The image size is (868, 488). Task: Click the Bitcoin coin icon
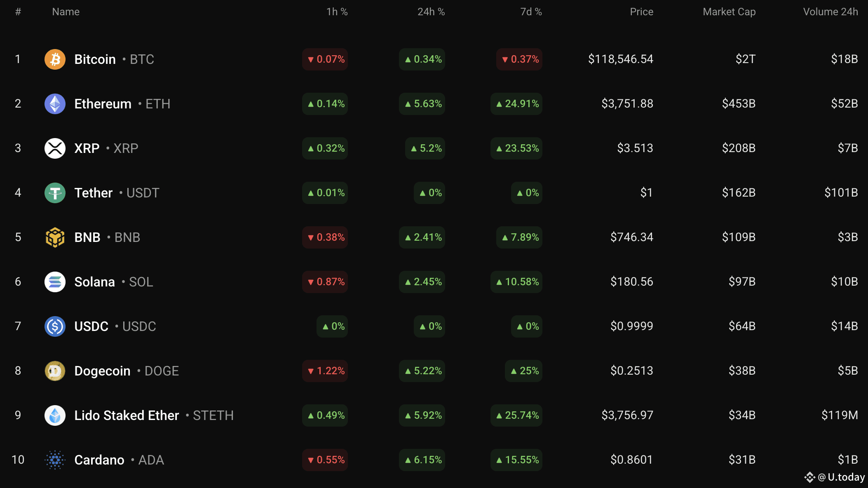click(x=55, y=59)
